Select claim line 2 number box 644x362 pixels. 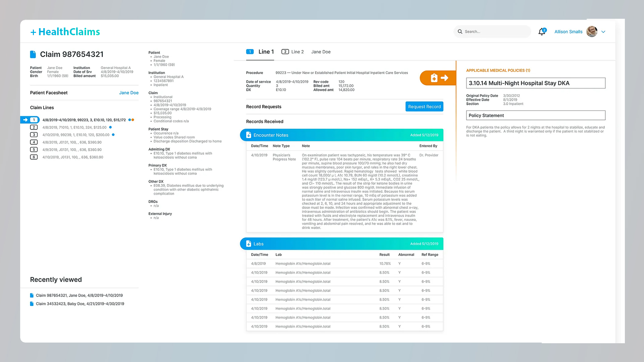(x=34, y=127)
